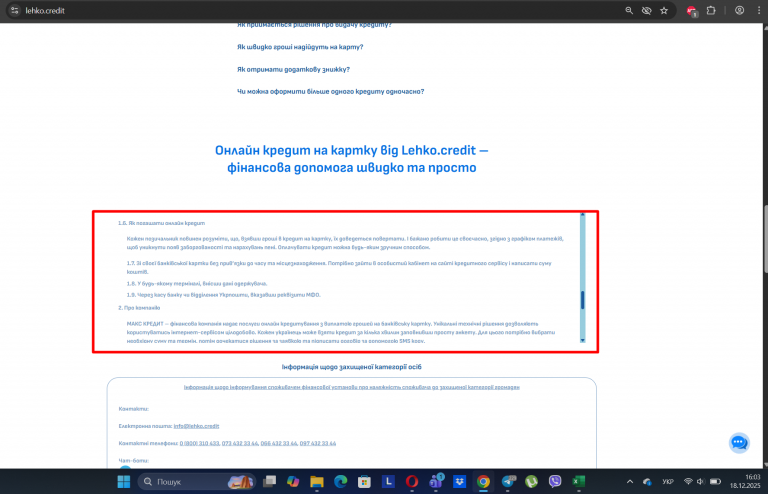
Task: Show hidden system tray icons
Action: point(630,482)
